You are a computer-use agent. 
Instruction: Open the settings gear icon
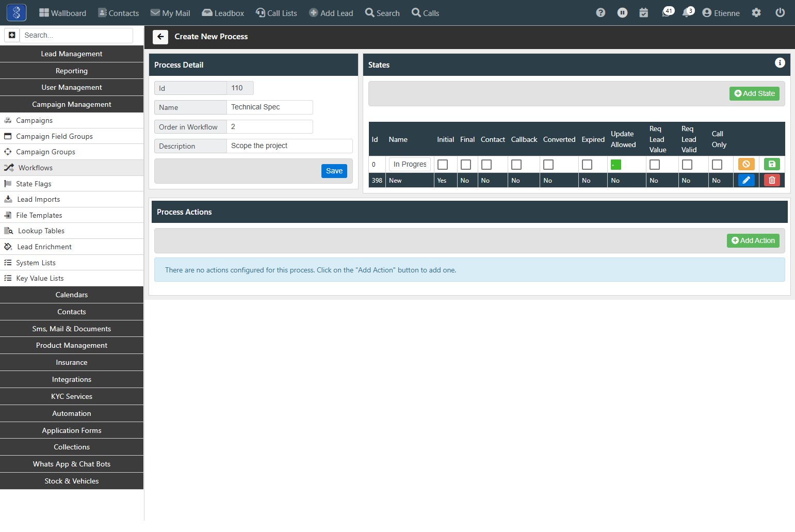click(756, 13)
